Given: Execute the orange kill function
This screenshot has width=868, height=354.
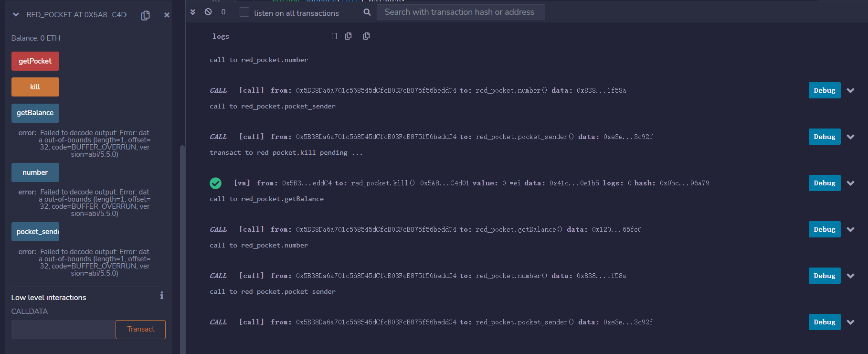Looking at the screenshot, I should (35, 87).
